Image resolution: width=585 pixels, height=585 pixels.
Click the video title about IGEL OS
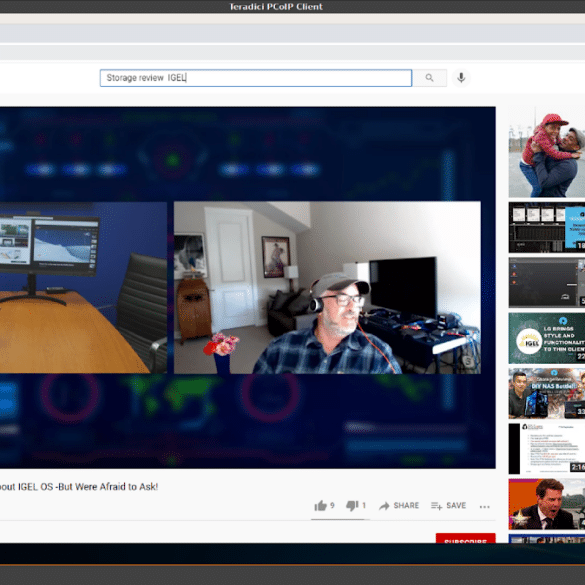(79, 487)
